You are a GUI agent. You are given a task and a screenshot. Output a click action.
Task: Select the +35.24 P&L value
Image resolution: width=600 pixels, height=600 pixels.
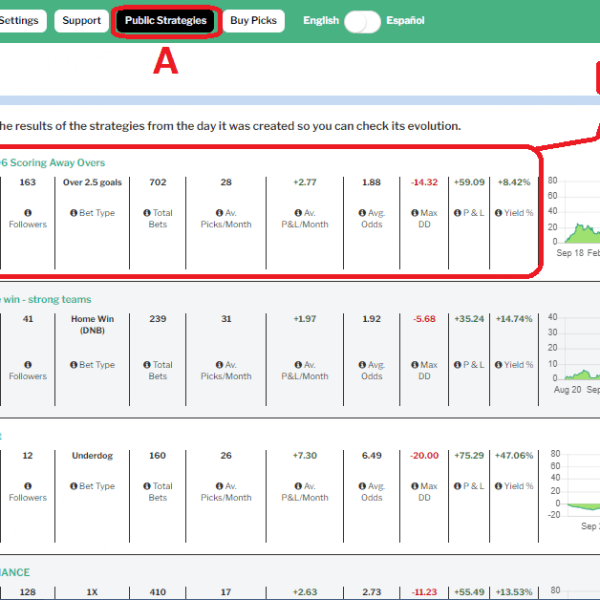[x=469, y=319]
